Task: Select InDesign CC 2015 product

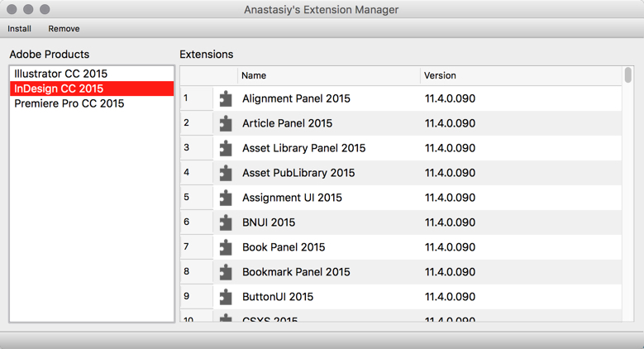Action: (x=92, y=88)
